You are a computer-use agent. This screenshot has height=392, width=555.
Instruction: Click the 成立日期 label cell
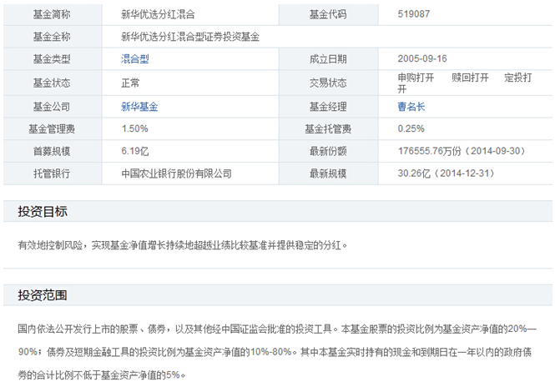[x=329, y=59]
